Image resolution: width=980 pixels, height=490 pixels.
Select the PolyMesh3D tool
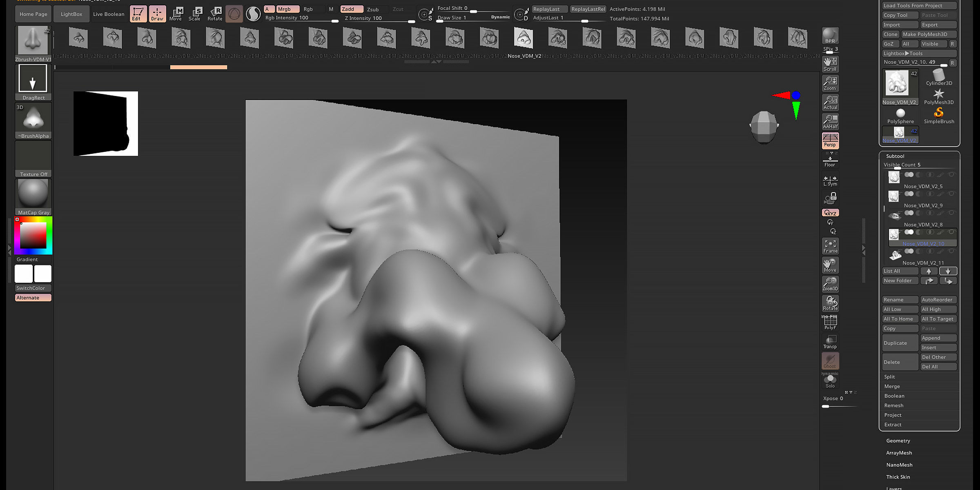pyautogui.click(x=939, y=97)
